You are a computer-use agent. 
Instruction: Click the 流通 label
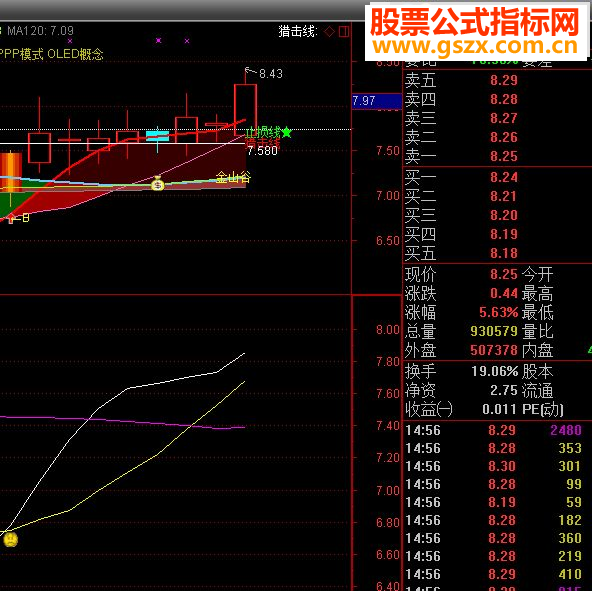[x=538, y=390]
